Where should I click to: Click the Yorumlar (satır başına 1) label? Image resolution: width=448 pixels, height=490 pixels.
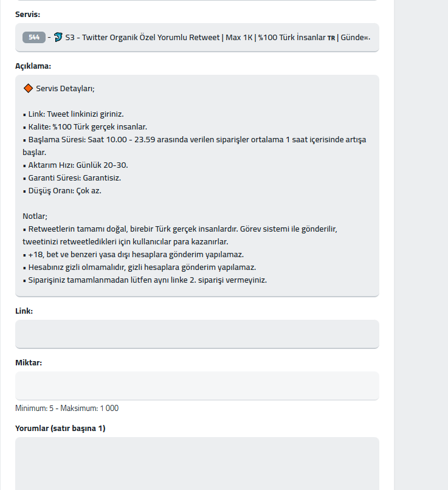[x=60, y=428]
